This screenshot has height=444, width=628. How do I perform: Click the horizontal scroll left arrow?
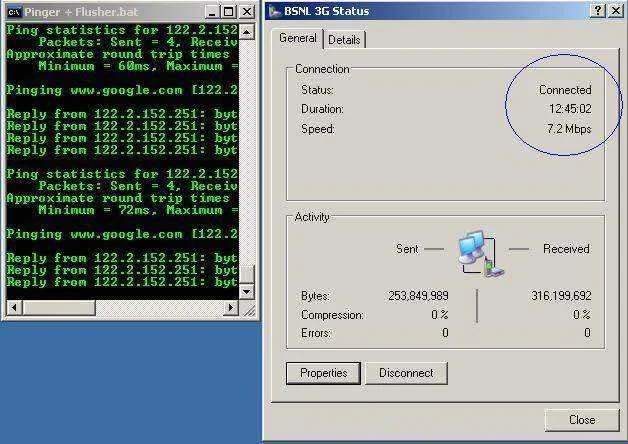point(14,307)
